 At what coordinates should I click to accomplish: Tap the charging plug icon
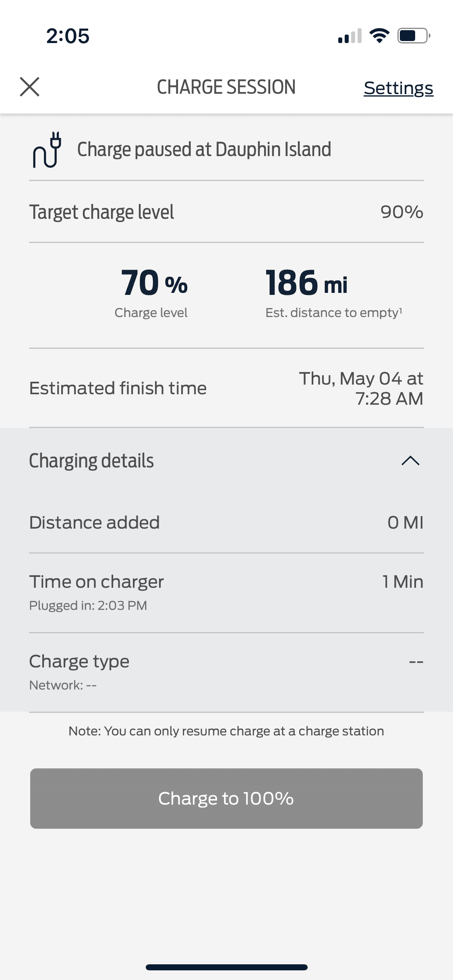click(47, 150)
